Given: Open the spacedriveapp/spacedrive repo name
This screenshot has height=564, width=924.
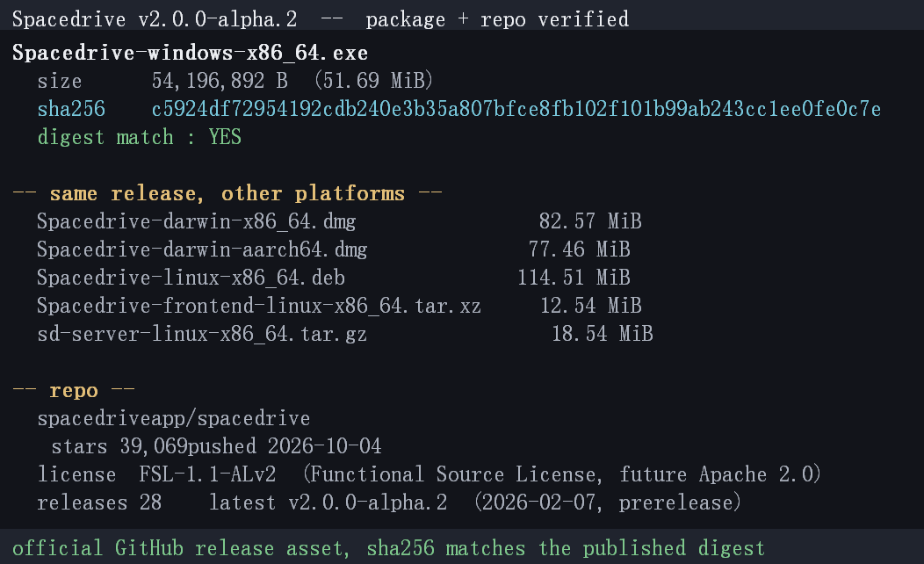Looking at the screenshot, I should pos(173,418).
